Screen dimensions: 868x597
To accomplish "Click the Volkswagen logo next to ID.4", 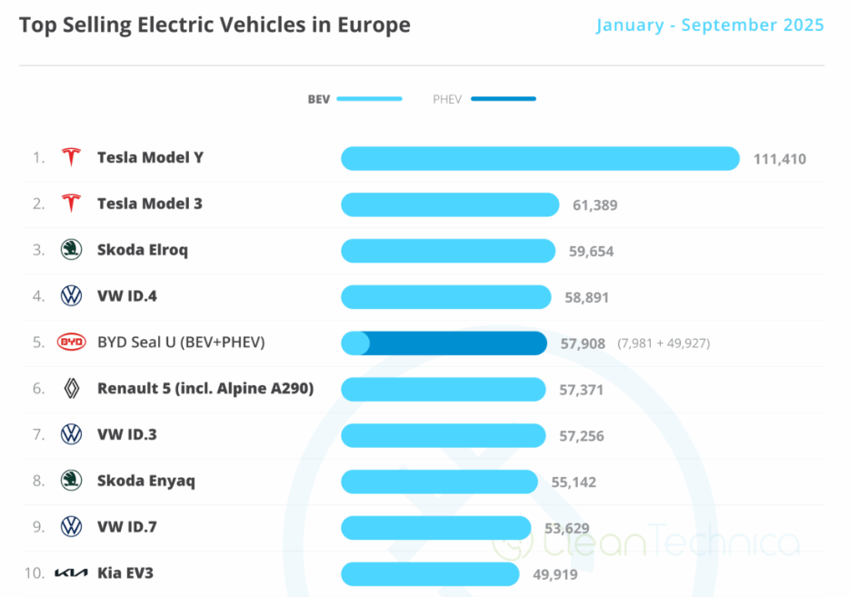I will coord(71,296).
